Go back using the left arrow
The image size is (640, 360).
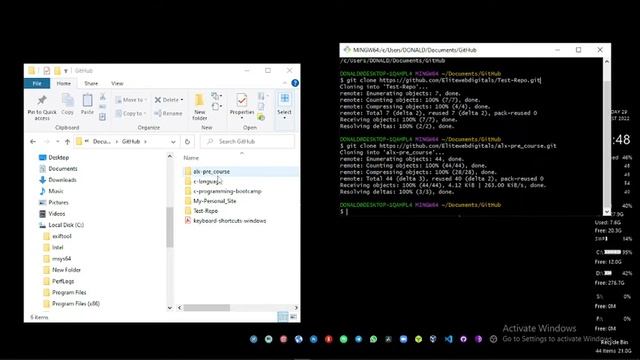pyautogui.click(x=33, y=142)
